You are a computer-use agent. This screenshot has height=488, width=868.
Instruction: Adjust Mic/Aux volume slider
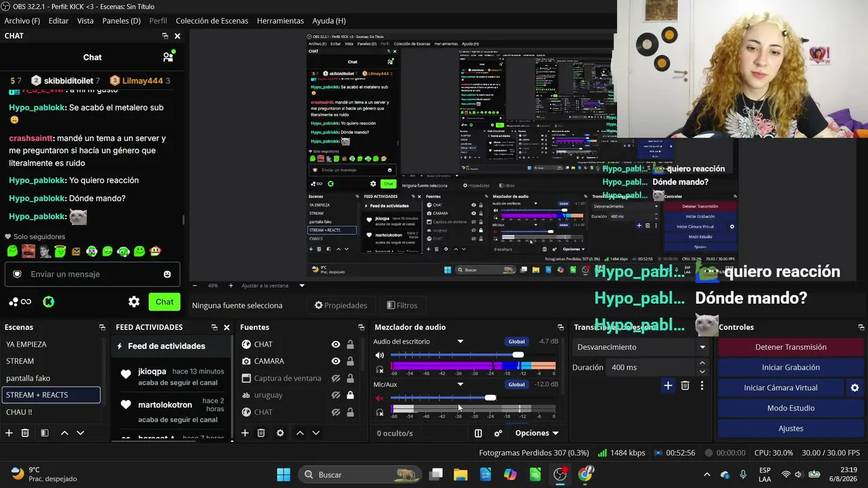pos(490,397)
